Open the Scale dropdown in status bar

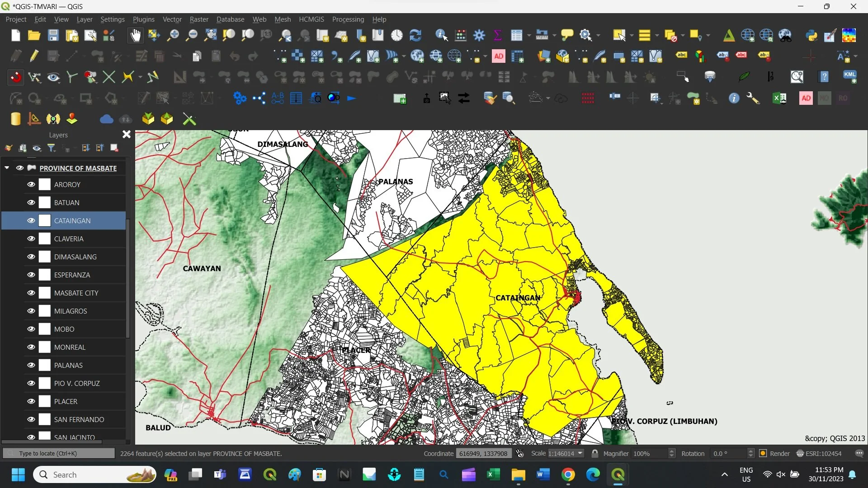[x=580, y=453]
